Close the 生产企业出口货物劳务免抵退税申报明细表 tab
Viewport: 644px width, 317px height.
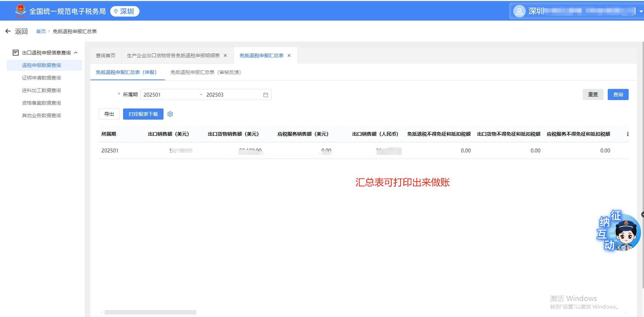pos(225,55)
